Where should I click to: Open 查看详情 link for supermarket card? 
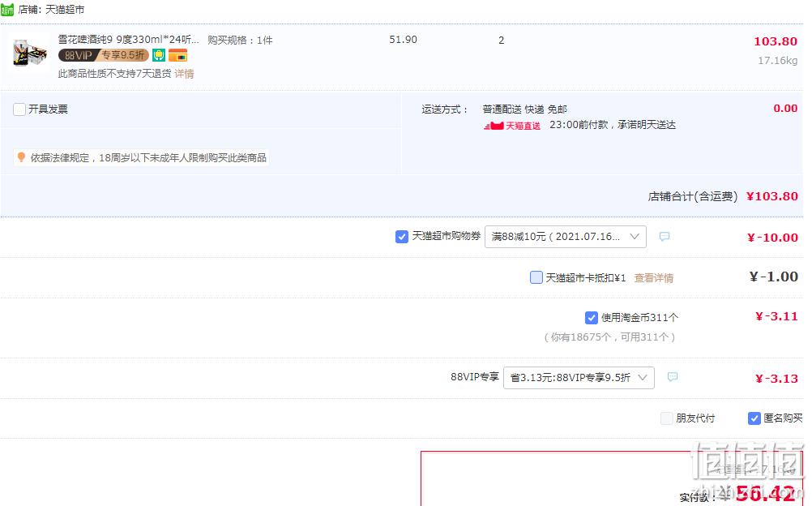[x=653, y=278]
